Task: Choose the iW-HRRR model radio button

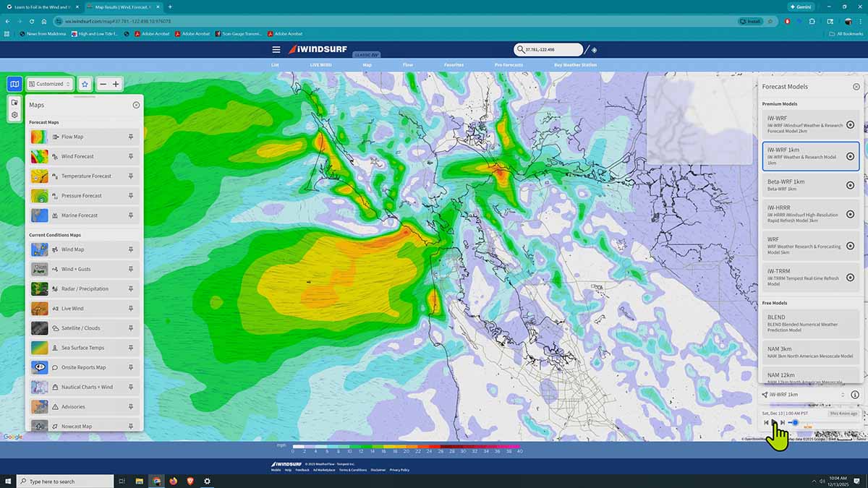Action: [x=850, y=215]
